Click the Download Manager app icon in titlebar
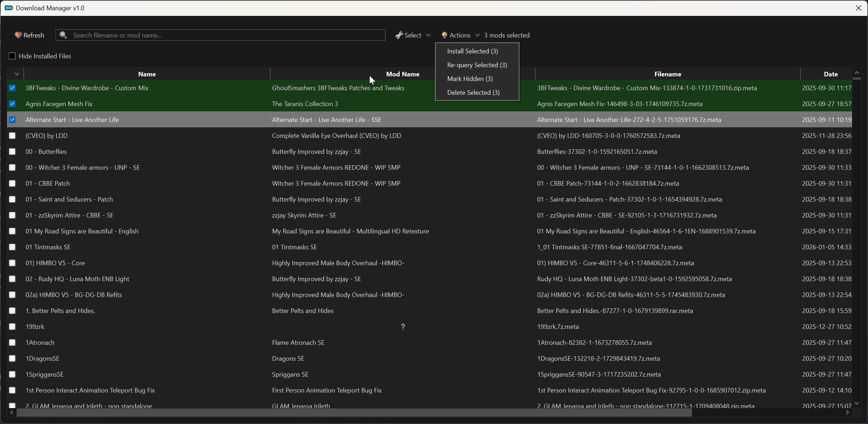868x424 pixels. (9, 8)
